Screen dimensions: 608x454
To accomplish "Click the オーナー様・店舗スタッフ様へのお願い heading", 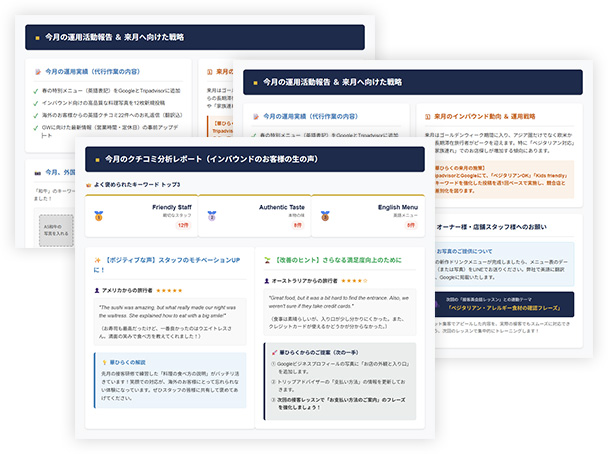I will click(x=491, y=227).
